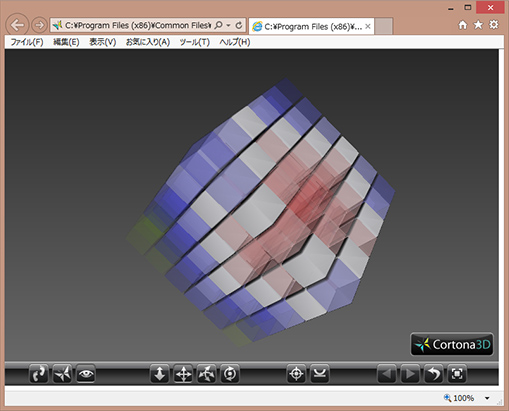Select the Walk navigation mode icon
Image resolution: width=509 pixels, height=411 pixels.
pos(39,374)
